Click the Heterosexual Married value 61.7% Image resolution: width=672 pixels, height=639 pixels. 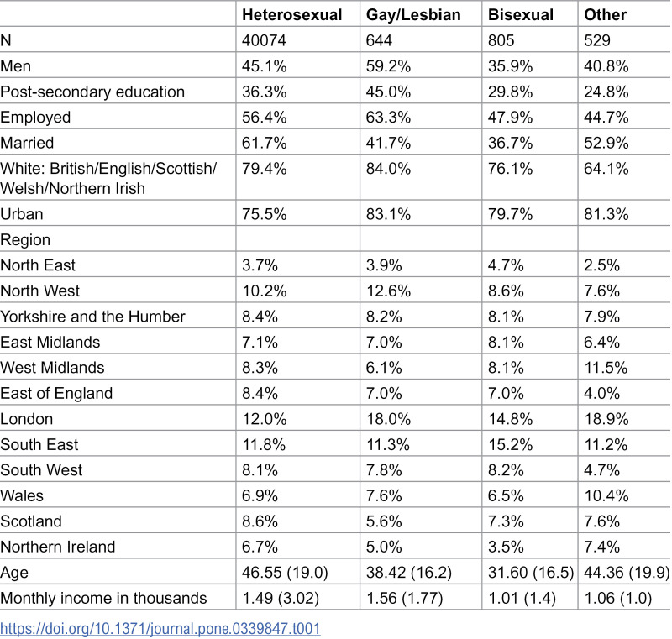click(x=264, y=143)
